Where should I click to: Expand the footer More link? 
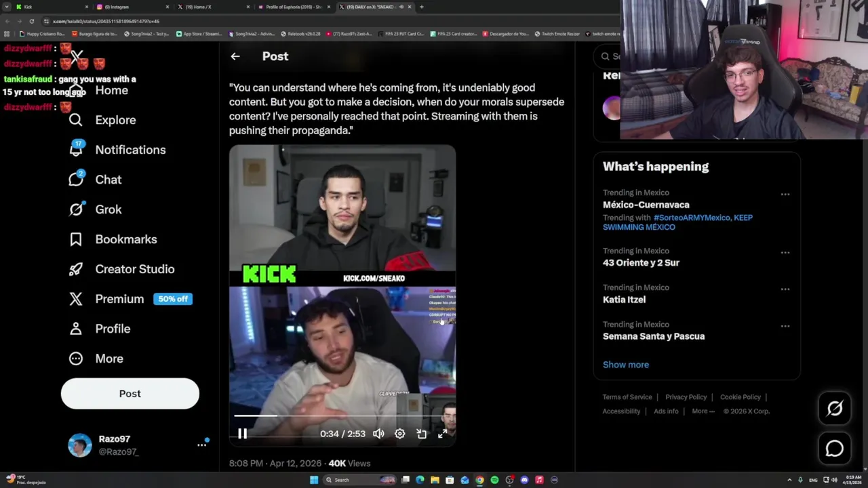pos(703,411)
